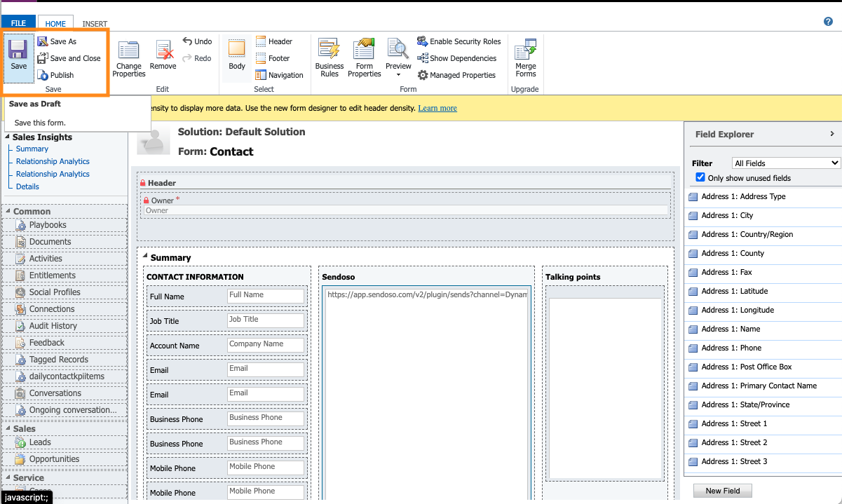Collapse the Sales Insights group

[8, 137]
